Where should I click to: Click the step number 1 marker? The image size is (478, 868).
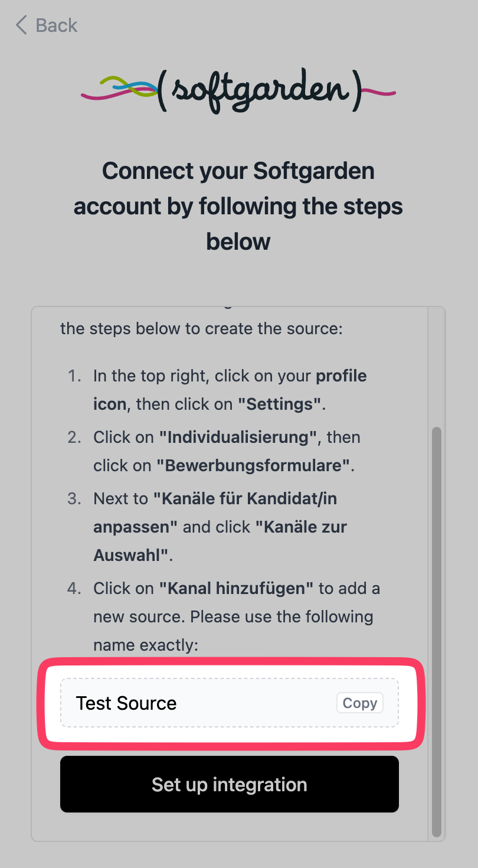coord(76,376)
